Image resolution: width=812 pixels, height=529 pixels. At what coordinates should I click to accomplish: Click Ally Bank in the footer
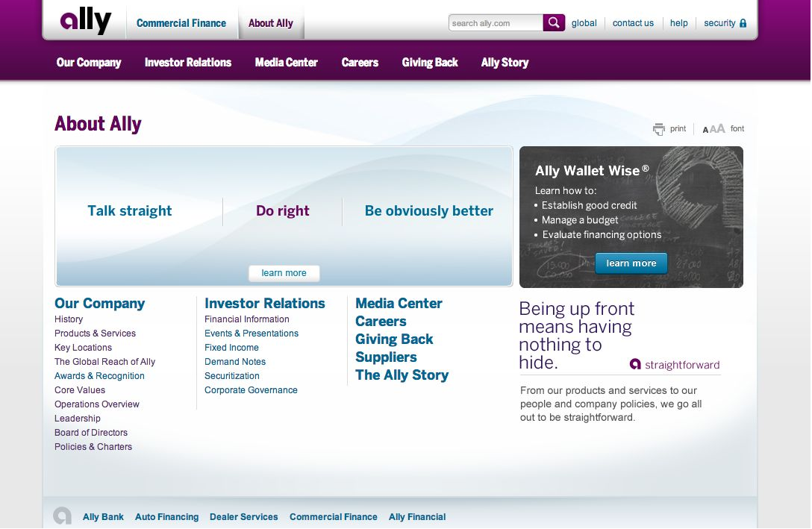point(103,516)
